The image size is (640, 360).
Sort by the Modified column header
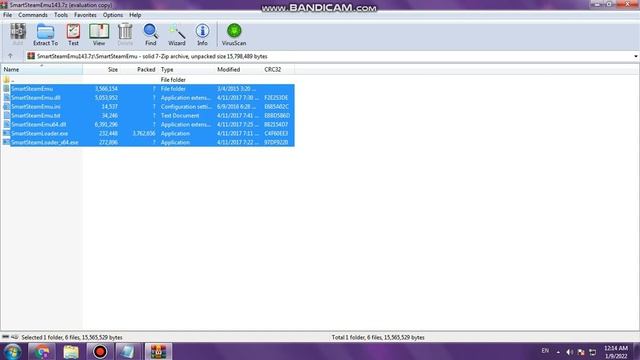tap(238, 69)
